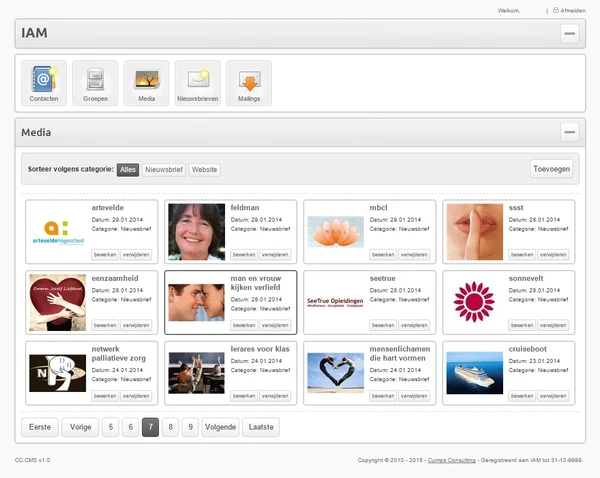Edit the cruiseboot media item
The image size is (600, 478).
522,396
